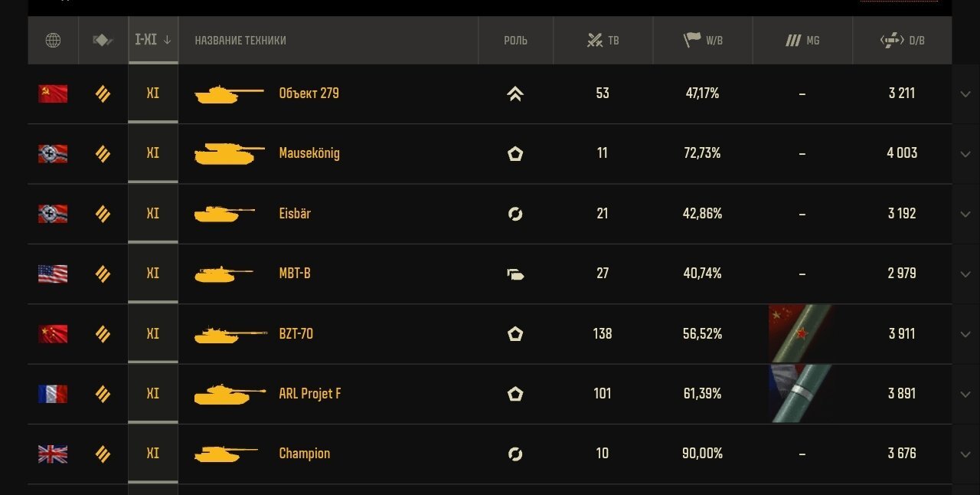Sort by vehicle type diamond header
Image resolution: width=980 pixels, height=495 pixels.
103,40
